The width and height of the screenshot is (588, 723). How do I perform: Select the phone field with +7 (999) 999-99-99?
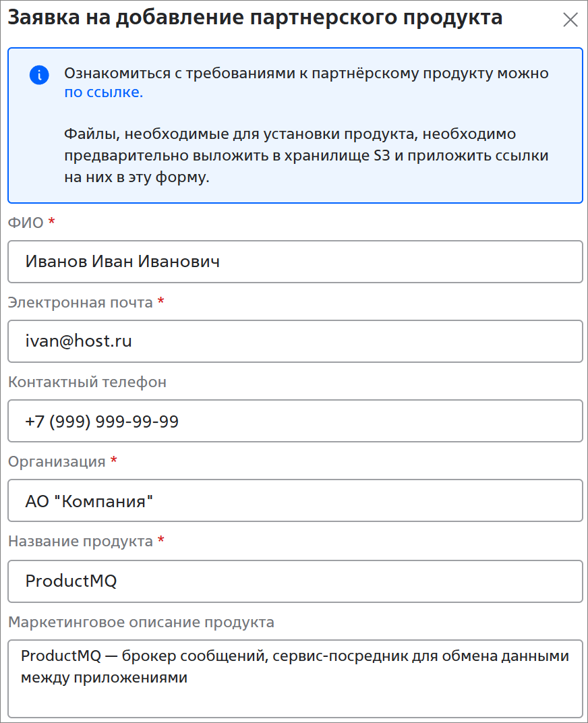pos(295,422)
